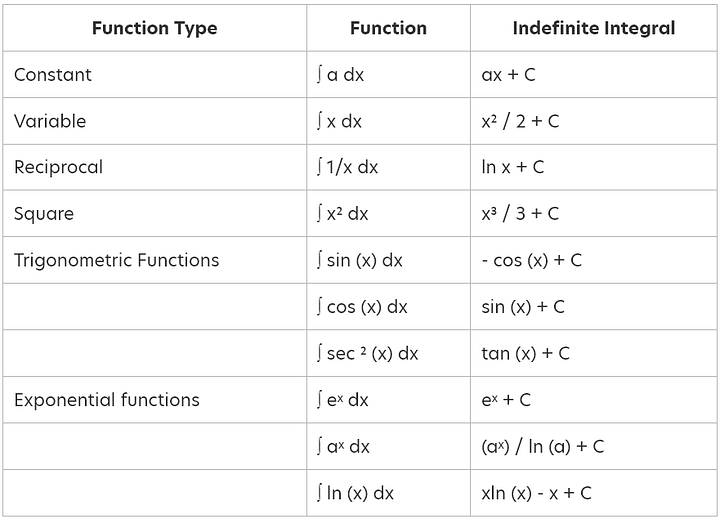Click the ∫ sec ² (x) dx cell
The height and width of the screenshot is (519, 720).
[367, 354]
